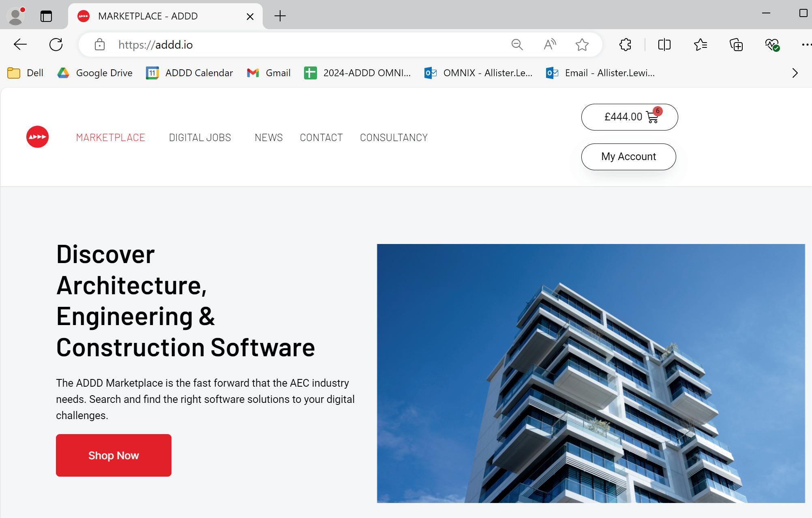The height and width of the screenshot is (518, 812).
Task: Open the browser settings ellipsis menu
Action: click(x=806, y=45)
